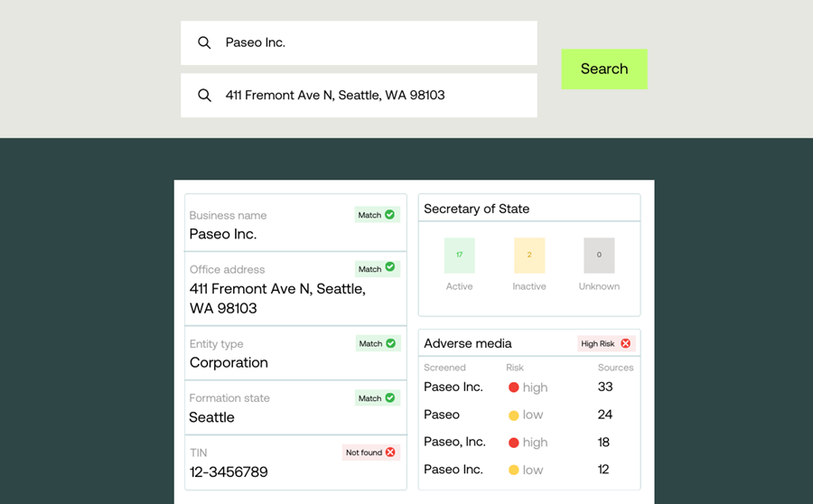813x504 pixels.
Task: Click the Inactive label under Secretary of State
Action: [x=529, y=286]
